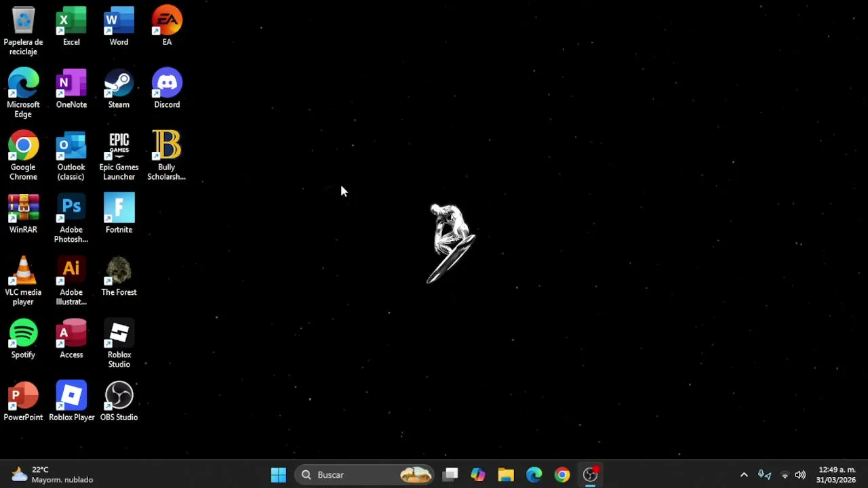Select the Fortnite desktop shortcut
The image size is (868, 488).
119,213
